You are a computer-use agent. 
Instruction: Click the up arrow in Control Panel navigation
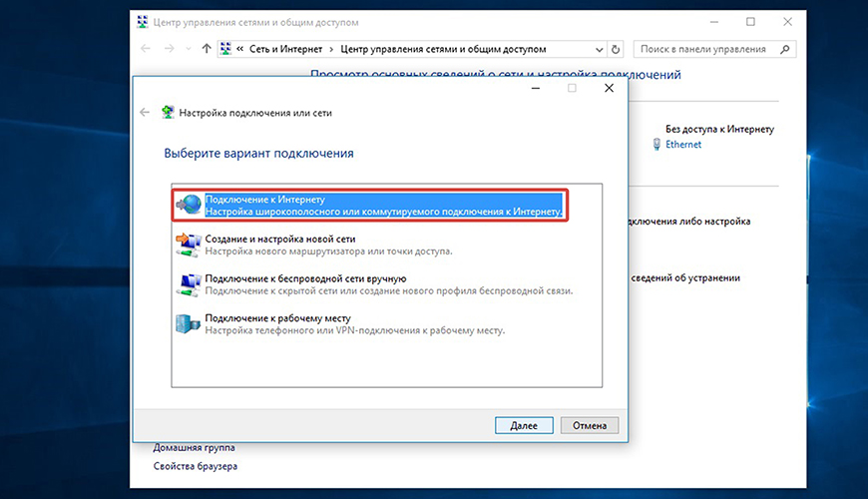[207, 48]
